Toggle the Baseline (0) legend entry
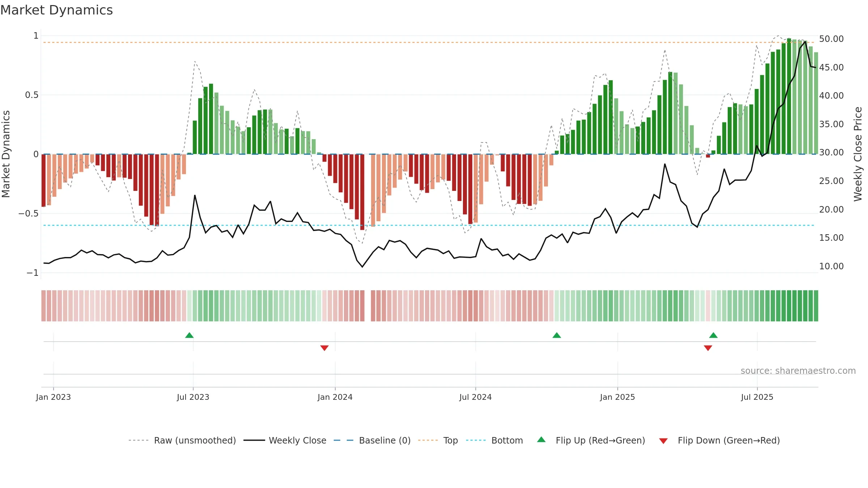 pos(372,440)
